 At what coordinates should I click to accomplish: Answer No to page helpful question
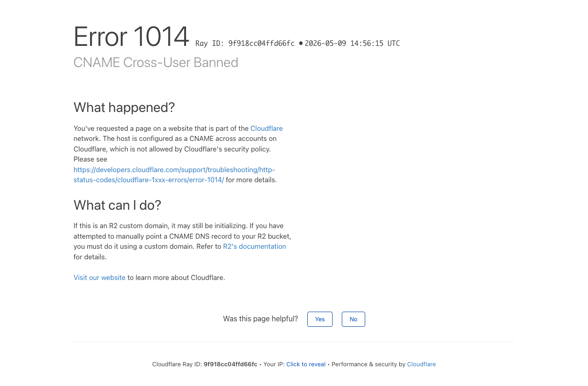pos(353,319)
